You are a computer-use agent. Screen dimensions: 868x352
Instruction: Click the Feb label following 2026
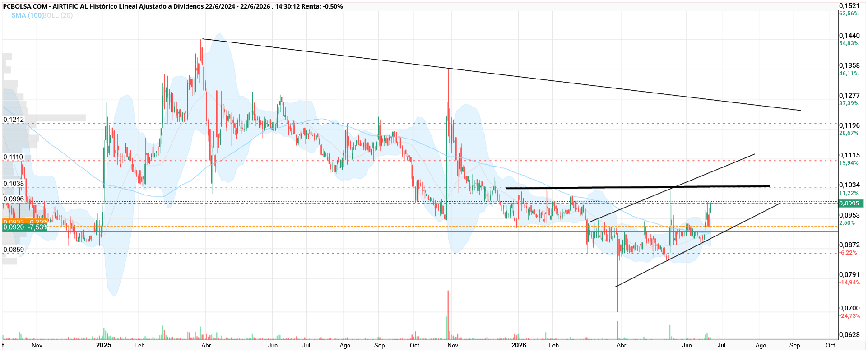click(553, 346)
